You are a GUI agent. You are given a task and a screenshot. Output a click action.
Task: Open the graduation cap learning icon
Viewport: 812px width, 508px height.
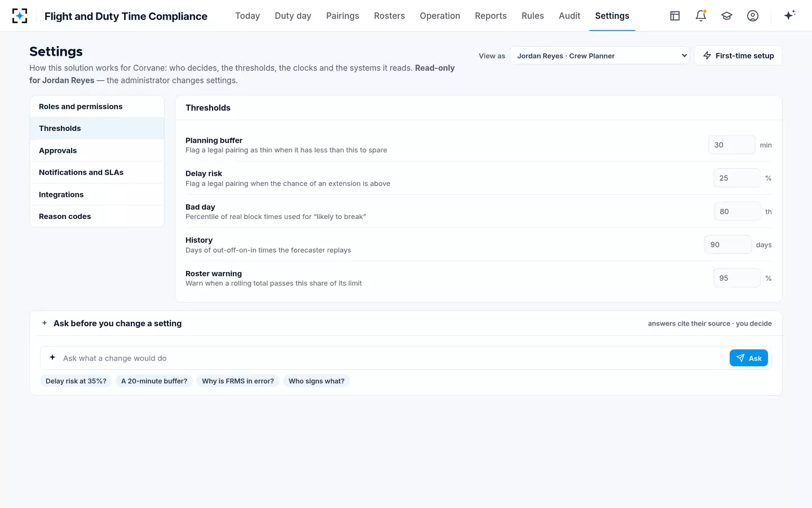coord(727,16)
